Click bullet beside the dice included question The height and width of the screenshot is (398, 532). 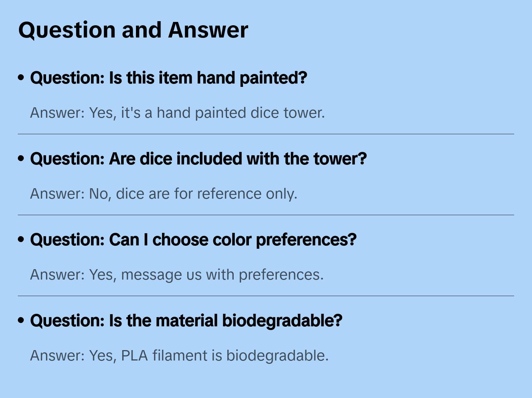21,159
